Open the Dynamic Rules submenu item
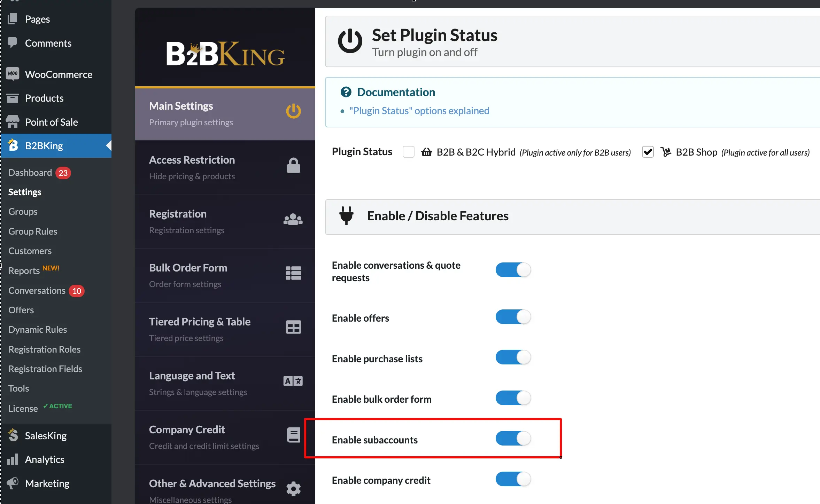Image resolution: width=820 pixels, height=504 pixels. 38,330
